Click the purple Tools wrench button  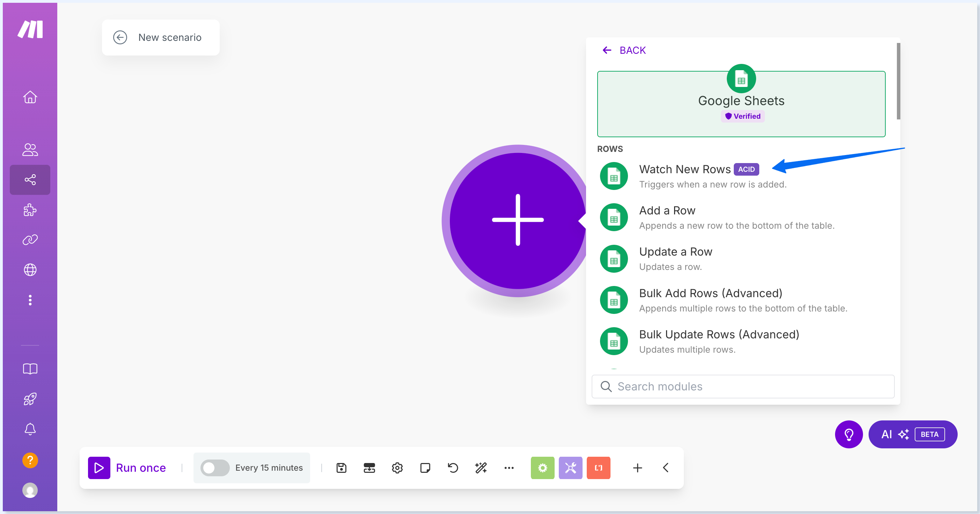(570, 468)
